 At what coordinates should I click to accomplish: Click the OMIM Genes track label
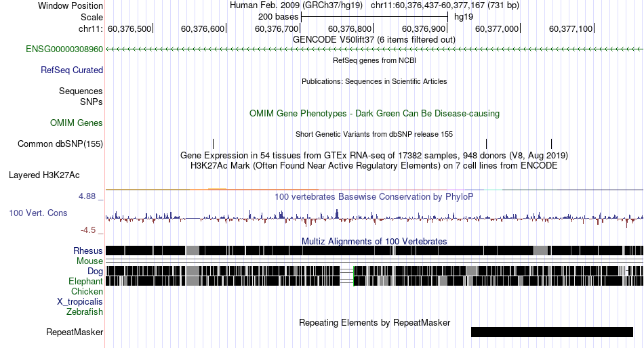click(x=76, y=123)
